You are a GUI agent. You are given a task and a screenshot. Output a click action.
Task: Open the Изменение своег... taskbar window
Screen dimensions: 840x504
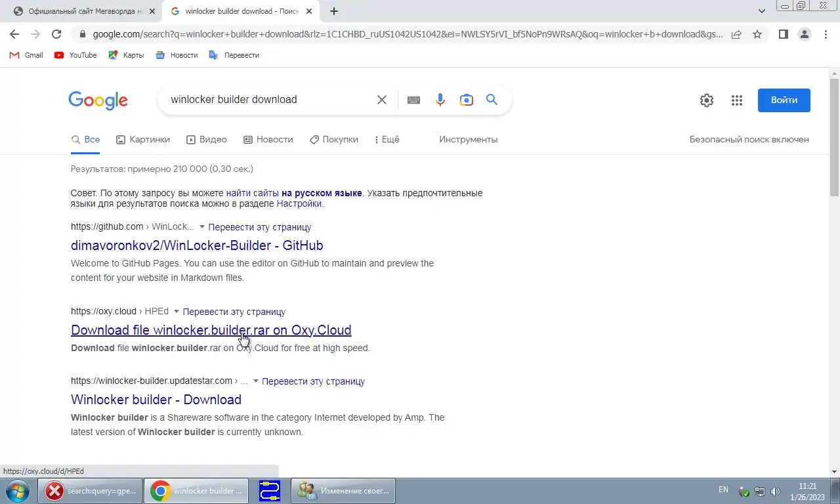tap(343, 491)
